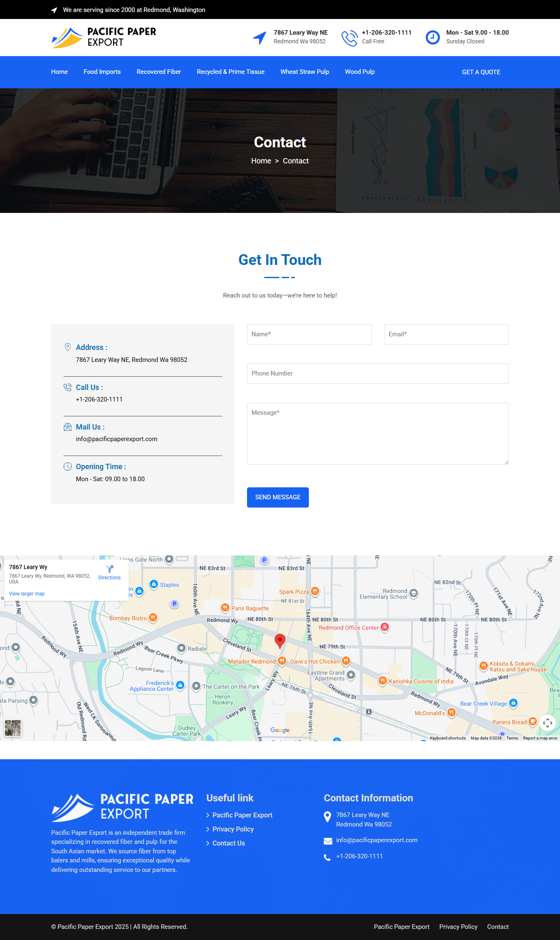Go to Recovered Fiber page
560x940 pixels.
[159, 72]
